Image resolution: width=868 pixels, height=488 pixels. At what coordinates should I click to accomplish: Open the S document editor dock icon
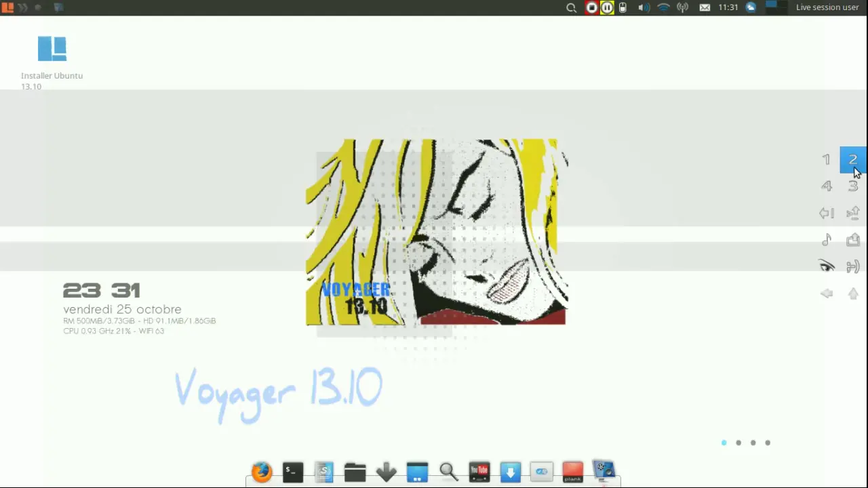point(324,472)
